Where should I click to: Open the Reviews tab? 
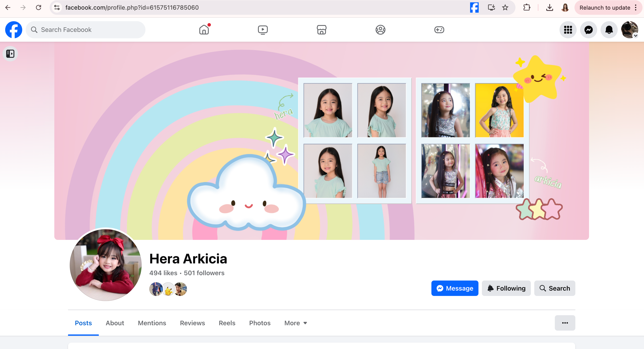192,323
